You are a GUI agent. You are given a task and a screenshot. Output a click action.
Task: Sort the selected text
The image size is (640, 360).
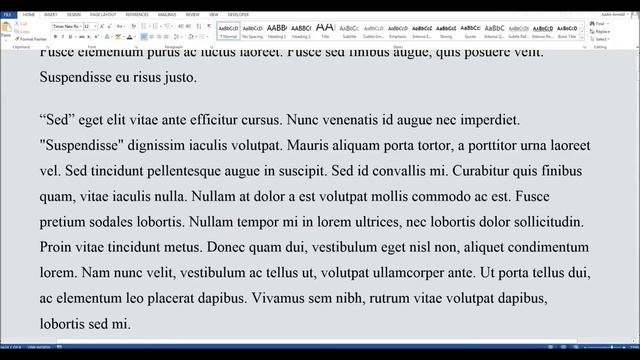(199, 26)
